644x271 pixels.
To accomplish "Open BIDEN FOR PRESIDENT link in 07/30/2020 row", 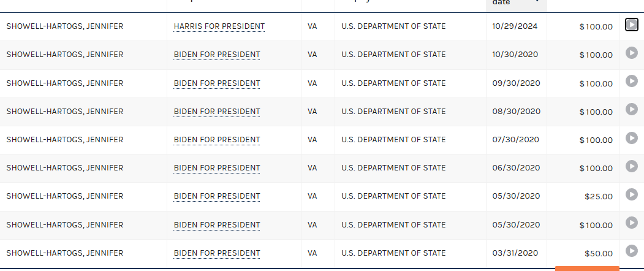I will coord(217,140).
